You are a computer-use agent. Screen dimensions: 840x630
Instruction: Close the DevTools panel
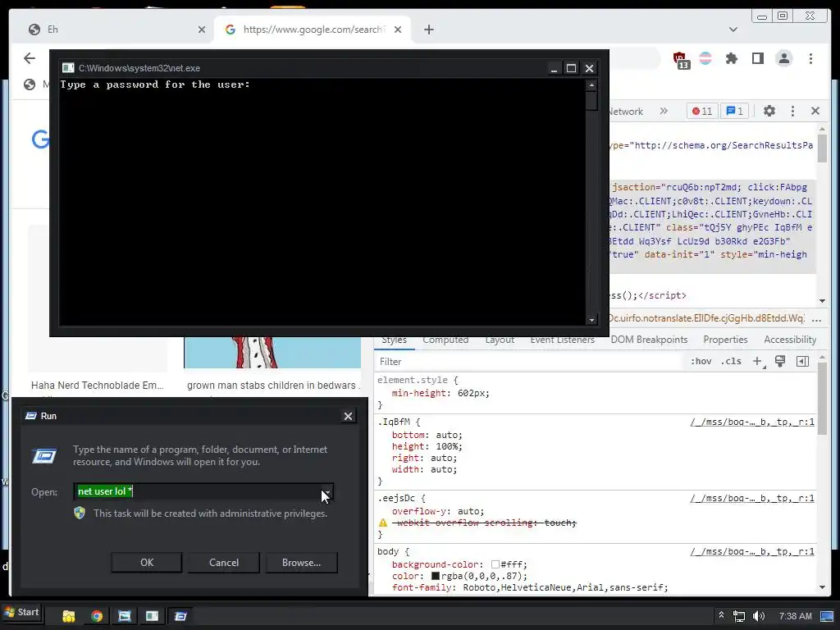pyautogui.click(x=815, y=111)
